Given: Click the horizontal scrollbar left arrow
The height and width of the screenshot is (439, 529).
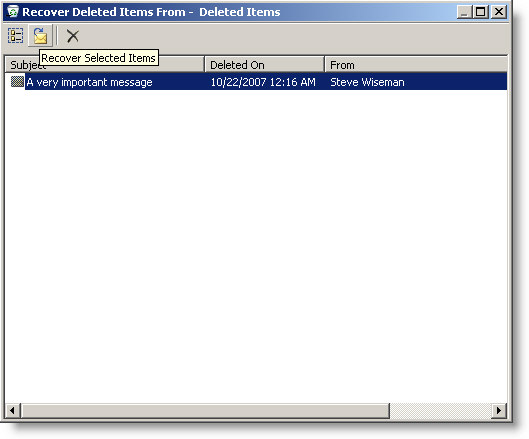Looking at the screenshot, I should coord(13,411).
